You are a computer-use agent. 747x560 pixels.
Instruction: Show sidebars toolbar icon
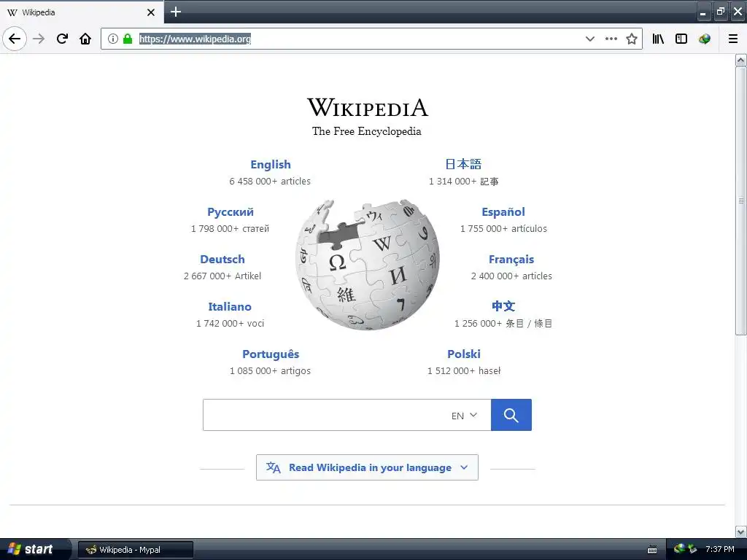(681, 39)
